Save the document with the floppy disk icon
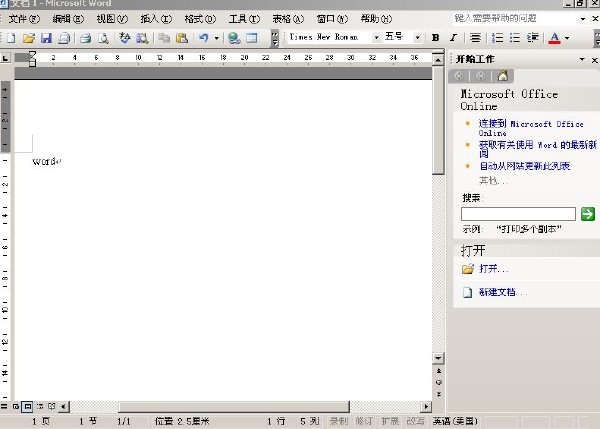The height and width of the screenshot is (429, 600). 46,38
